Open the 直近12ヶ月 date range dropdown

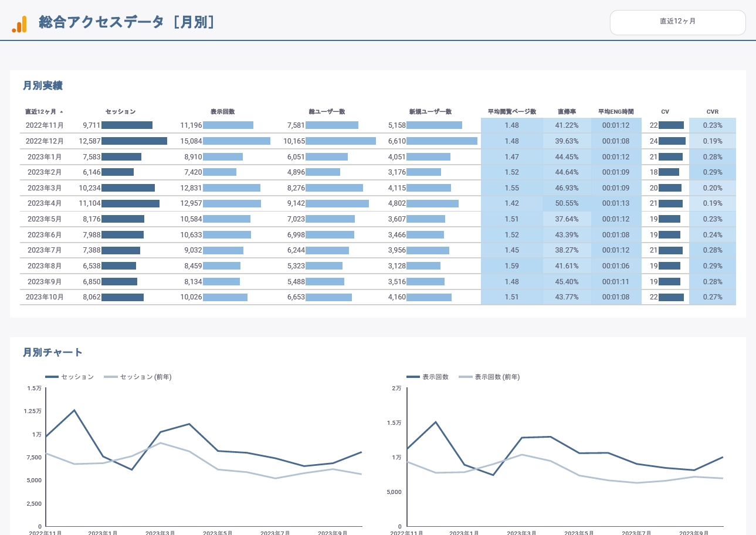click(x=677, y=22)
